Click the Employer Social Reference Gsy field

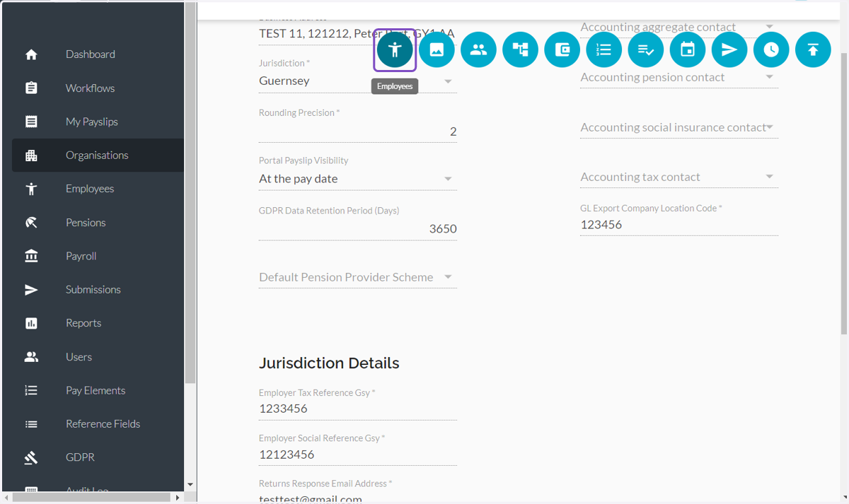(357, 455)
